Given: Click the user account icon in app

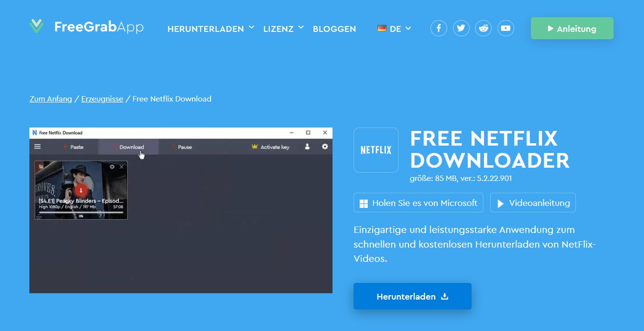Looking at the screenshot, I should (x=308, y=147).
